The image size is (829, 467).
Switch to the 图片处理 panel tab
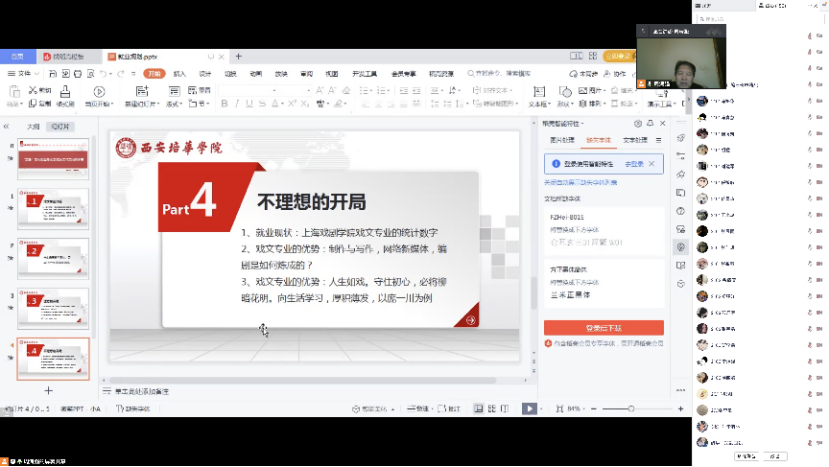coord(561,141)
